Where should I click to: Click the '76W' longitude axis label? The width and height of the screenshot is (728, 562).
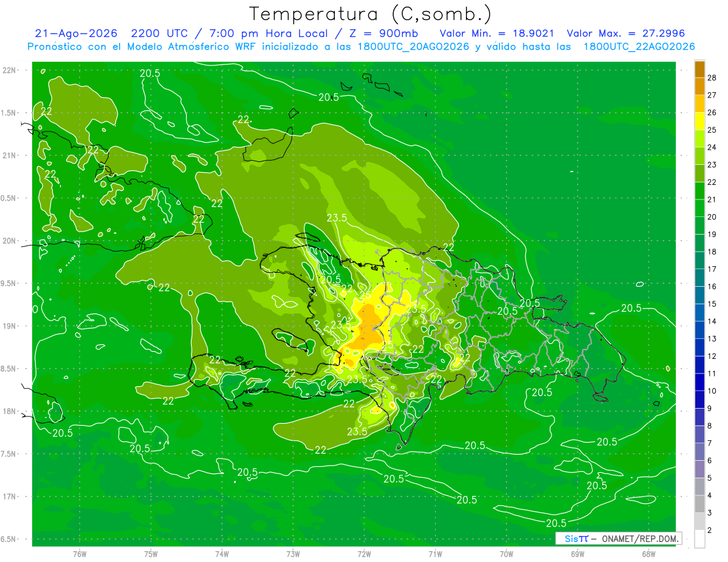click(79, 554)
